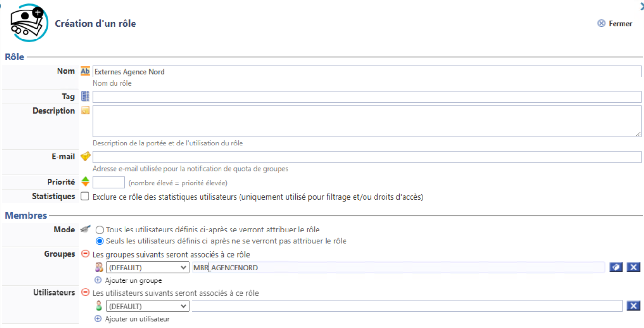
Task: Remove the empty user row
Action: [x=633, y=306]
